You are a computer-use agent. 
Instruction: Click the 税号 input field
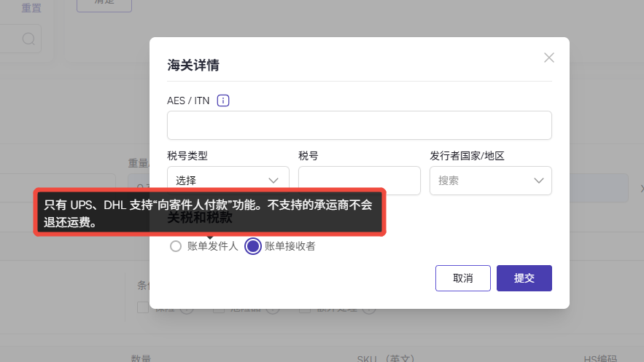point(360,180)
